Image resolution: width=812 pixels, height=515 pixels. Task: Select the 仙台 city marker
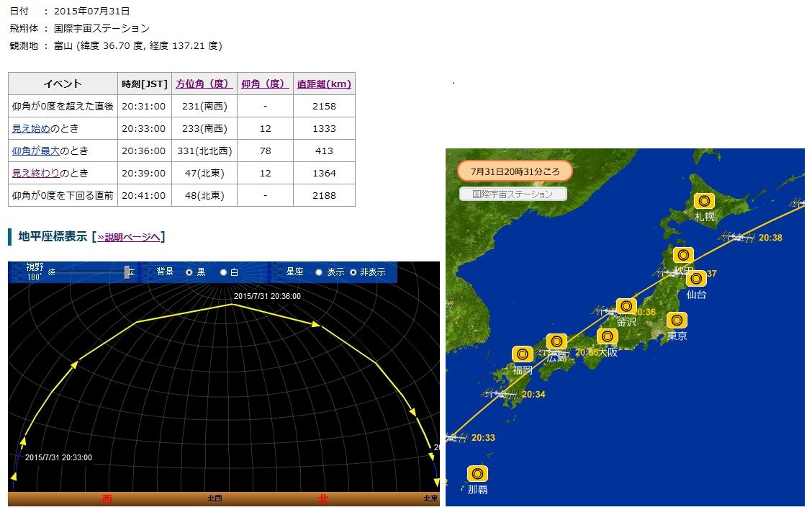[696, 279]
